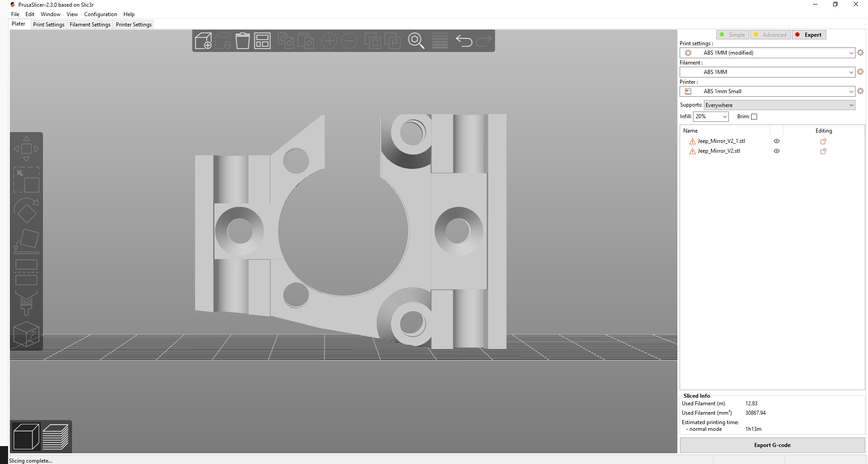Open the Search magnifier tool
The image size is (868, 464).
pyautogui.click(x=416, y=41)
